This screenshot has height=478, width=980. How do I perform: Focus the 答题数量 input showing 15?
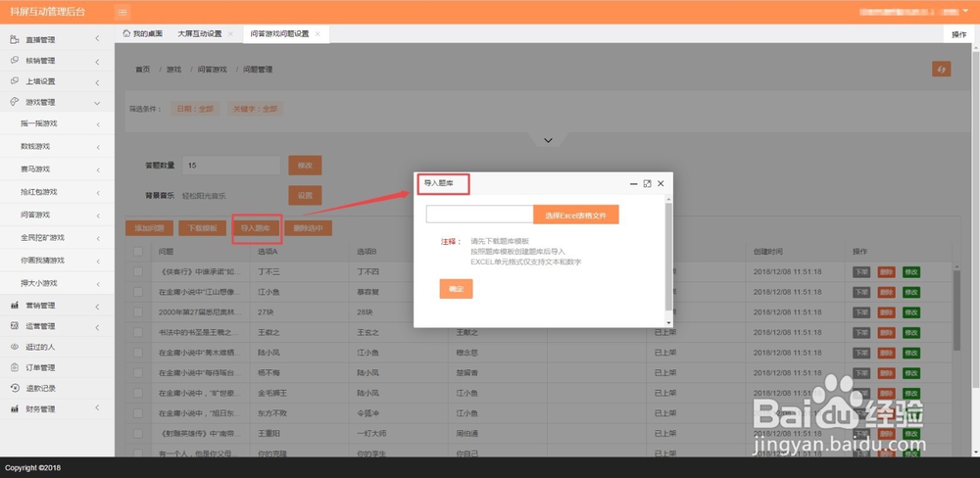232,166
